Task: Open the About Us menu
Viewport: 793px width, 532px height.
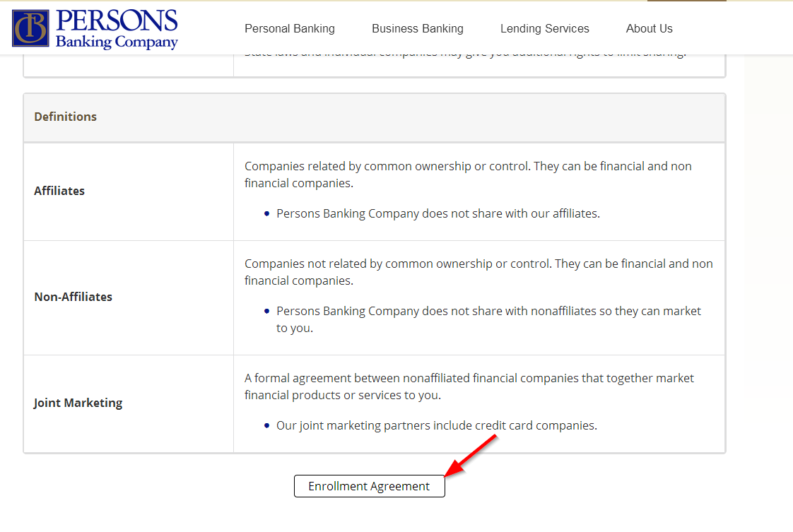Action: pyautogui.click(x=650, y=29)
